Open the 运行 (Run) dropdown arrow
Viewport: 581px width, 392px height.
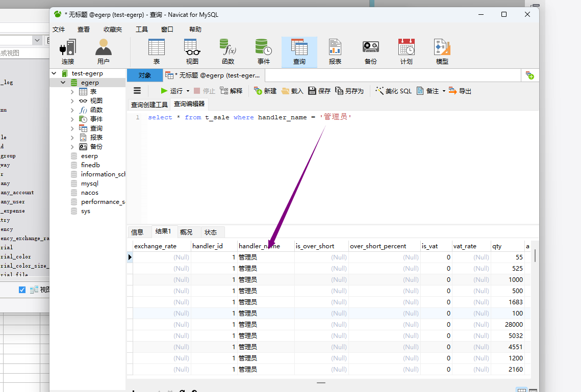[x=188, y=91]
